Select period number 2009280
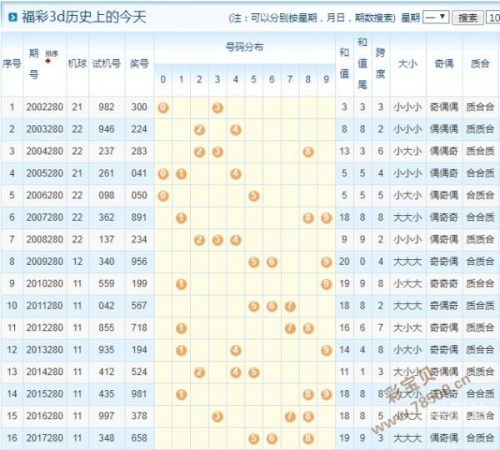Viewport: 500px width, 450px height. click(45, 261)
